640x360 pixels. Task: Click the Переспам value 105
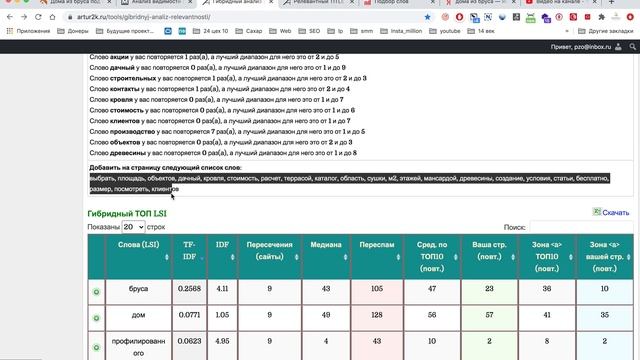377,289
